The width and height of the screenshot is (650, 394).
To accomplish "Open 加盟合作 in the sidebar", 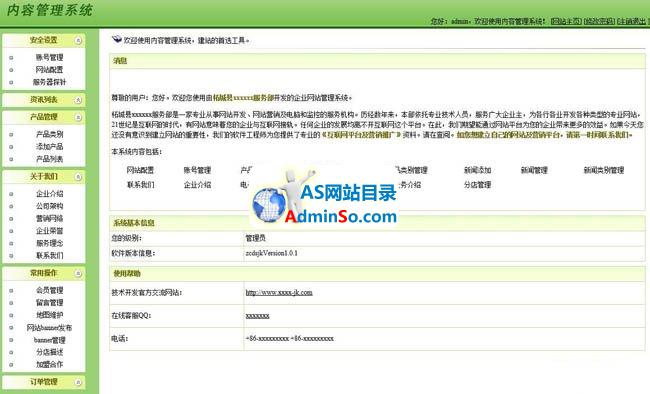I will coord(49,365).
